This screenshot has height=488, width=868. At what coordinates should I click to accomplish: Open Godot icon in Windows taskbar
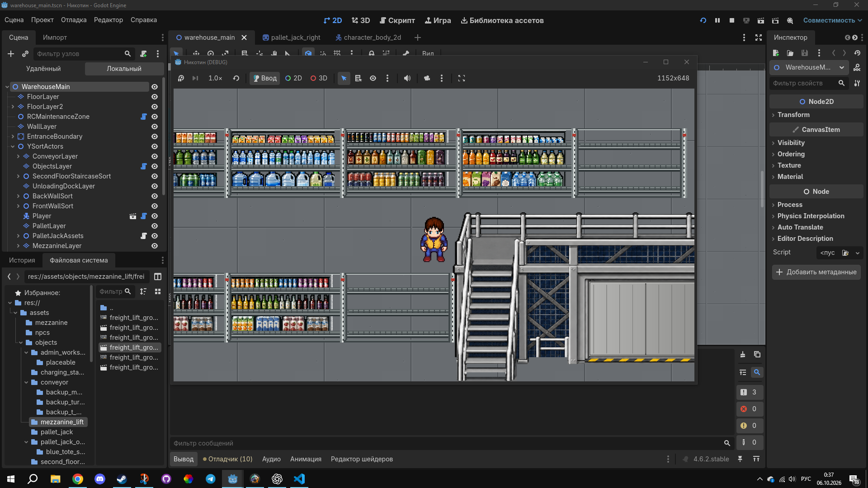pos(232,479)
